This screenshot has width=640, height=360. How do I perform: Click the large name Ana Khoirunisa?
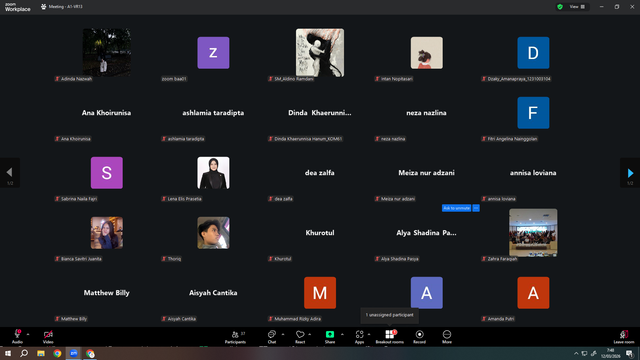pos(107,113)
